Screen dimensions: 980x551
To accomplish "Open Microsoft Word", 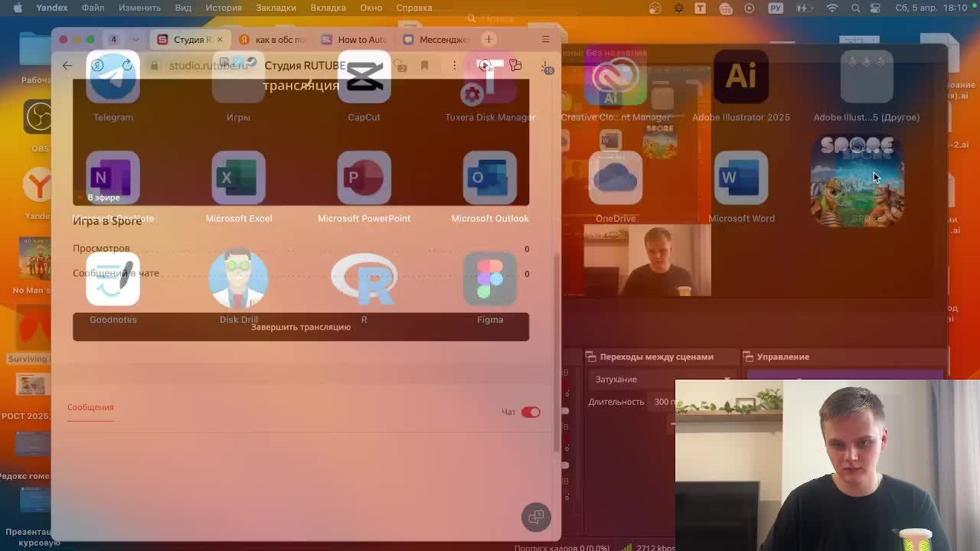I will (x=741, y=178).
